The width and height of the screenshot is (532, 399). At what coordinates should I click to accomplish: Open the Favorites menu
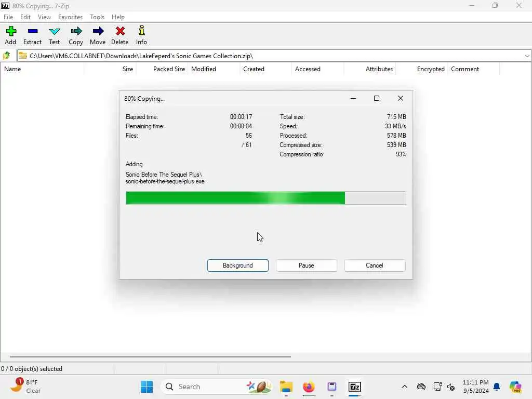click(x=70, y=17)
